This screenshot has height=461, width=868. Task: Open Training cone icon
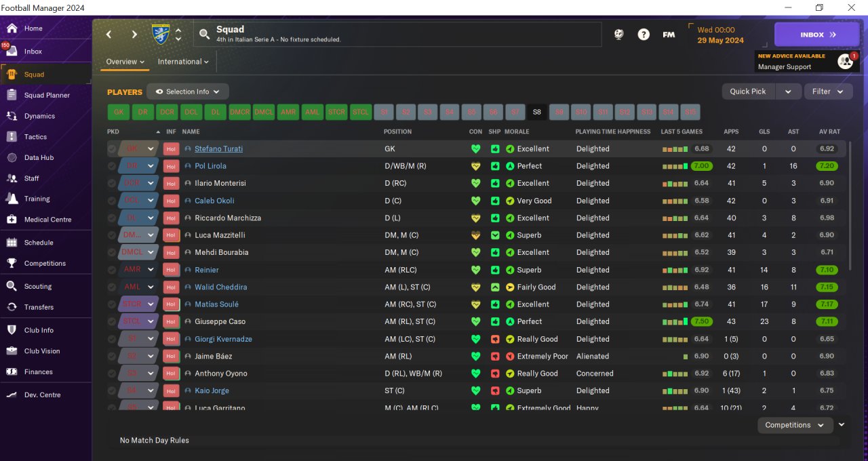pos(12,199)
